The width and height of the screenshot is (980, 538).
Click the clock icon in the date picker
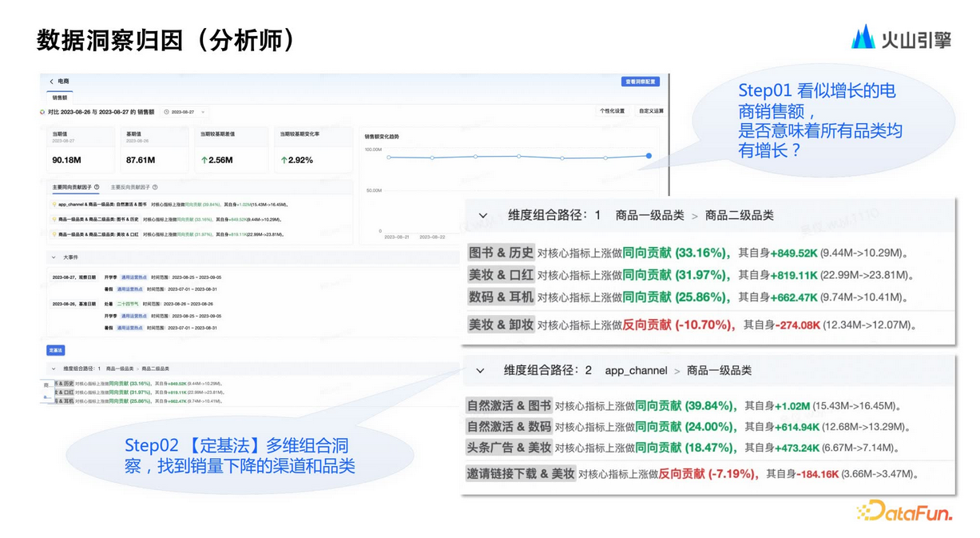tap(167, 113)
